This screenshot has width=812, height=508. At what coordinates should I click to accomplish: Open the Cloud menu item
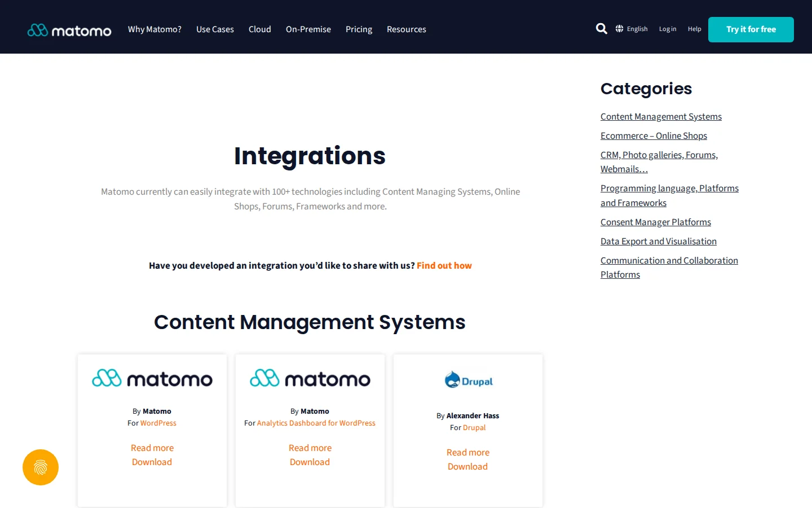coord(260,29)
